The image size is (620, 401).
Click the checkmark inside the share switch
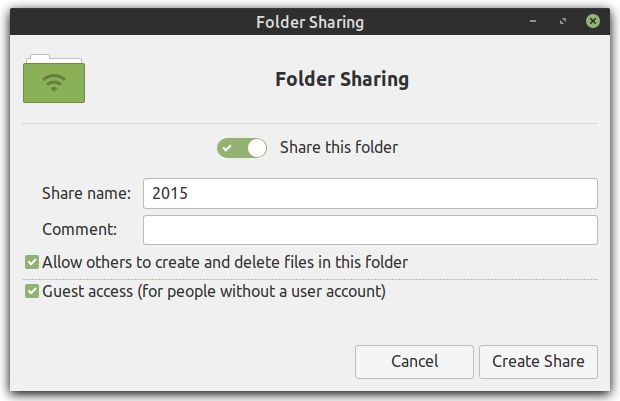click(x=227, y=148)
